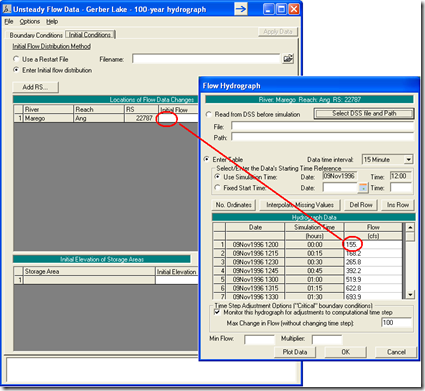Open the File menu
Screen dimensions: 425x391
[9, 22]
